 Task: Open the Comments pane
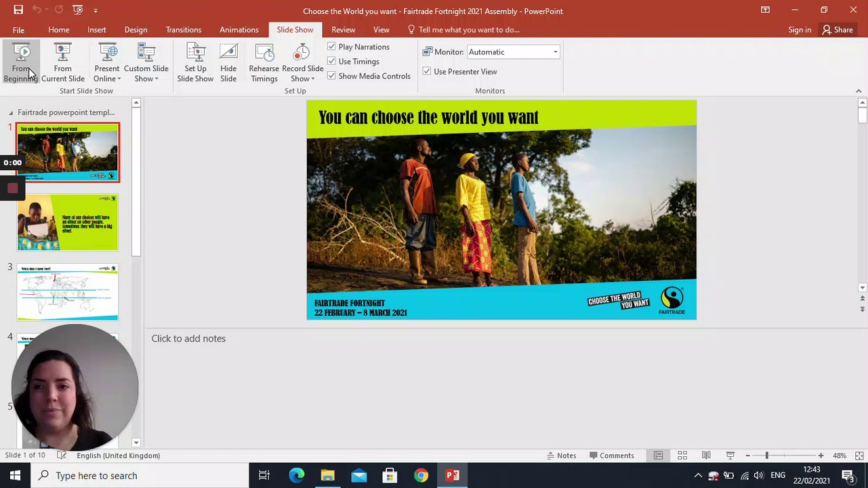click(611, 455)
